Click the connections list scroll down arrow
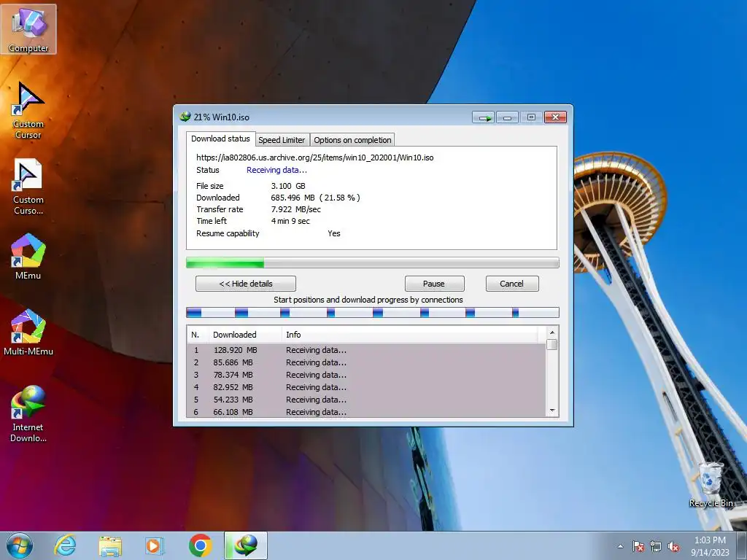The width and height of the screenshot is (747, 560). click(x=552, y=411)
